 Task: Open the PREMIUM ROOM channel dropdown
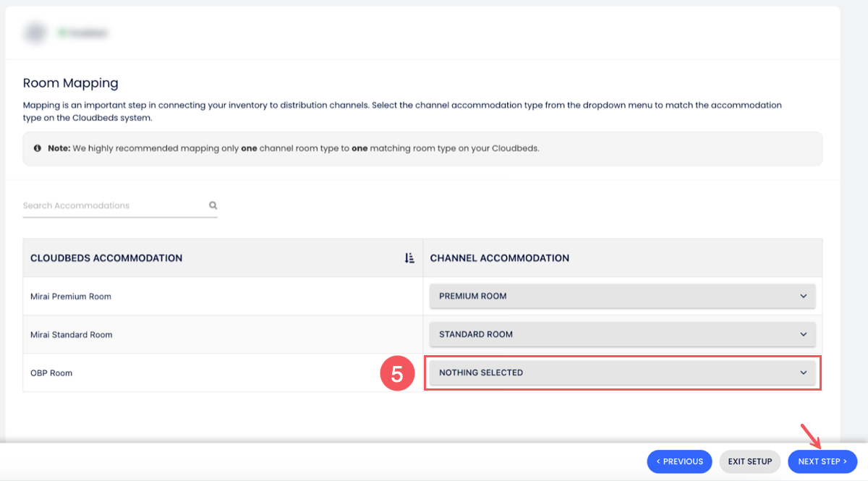click(622, 296)
